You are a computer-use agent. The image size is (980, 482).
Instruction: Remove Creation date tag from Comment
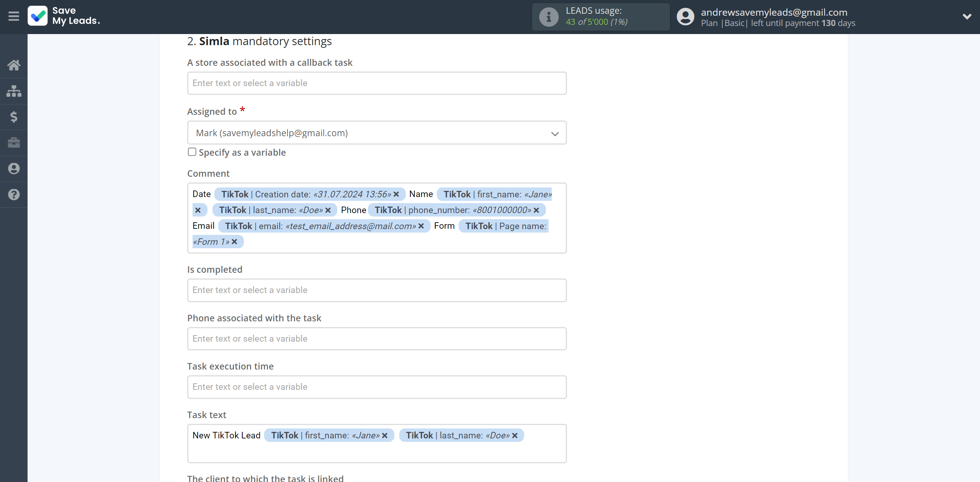tap(396, 194)
